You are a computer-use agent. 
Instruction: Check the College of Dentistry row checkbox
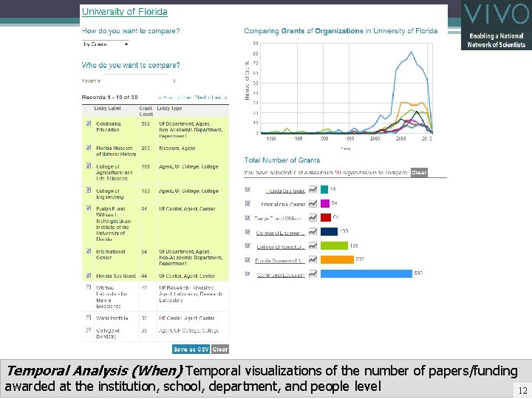[x=89, y=330]
